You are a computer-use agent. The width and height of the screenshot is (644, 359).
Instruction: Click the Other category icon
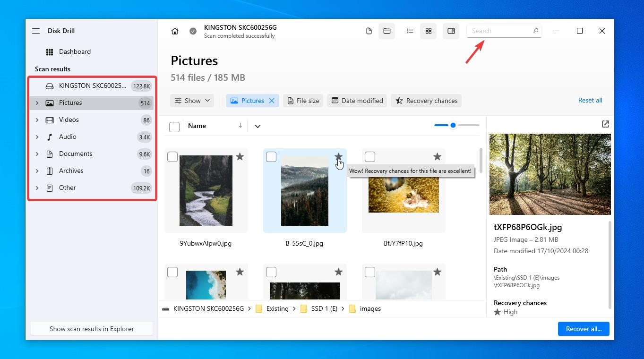pyautogui.click(x=50, y=188)
